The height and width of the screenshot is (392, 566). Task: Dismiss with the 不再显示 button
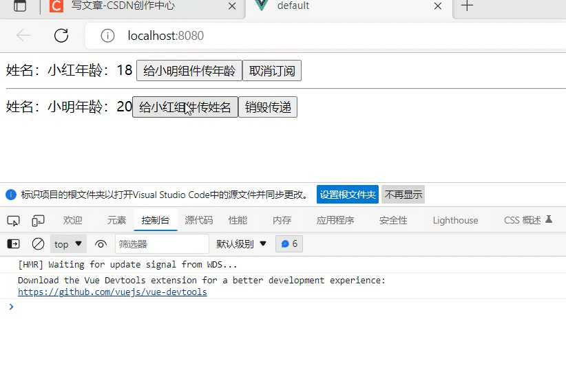click(x=403, y=195)
